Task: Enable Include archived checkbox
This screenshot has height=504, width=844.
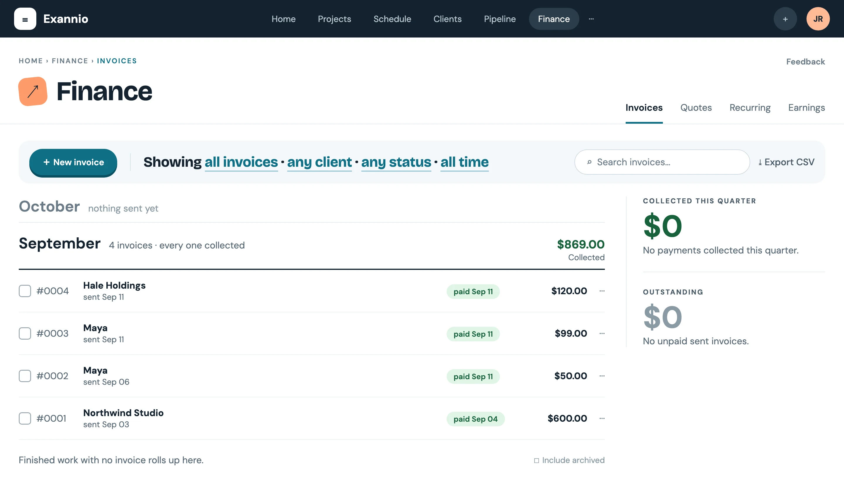Action: [536, 461]
